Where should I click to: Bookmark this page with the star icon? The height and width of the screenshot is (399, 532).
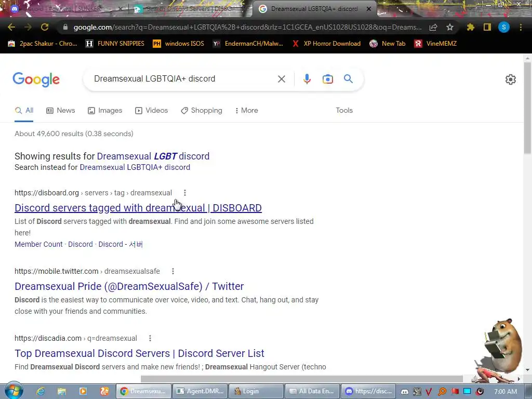tap(450, 27)
